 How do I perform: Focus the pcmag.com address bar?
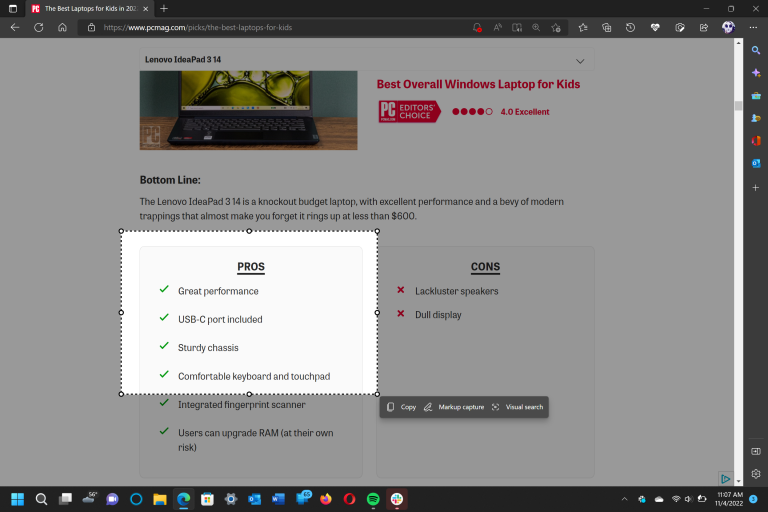274,27
